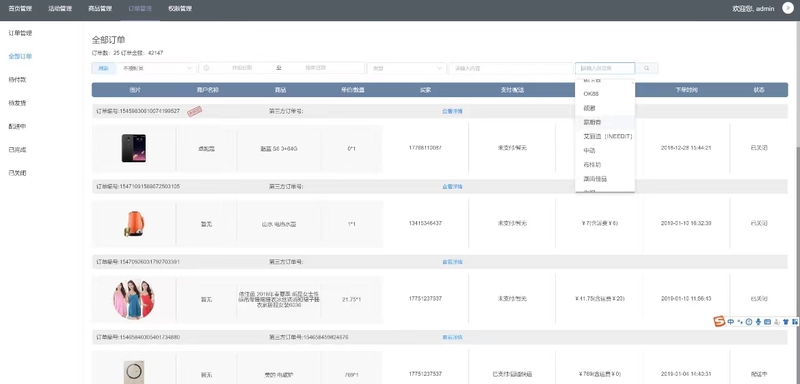Click order time 2018-12-28 15:44:21

click(686, 148)
